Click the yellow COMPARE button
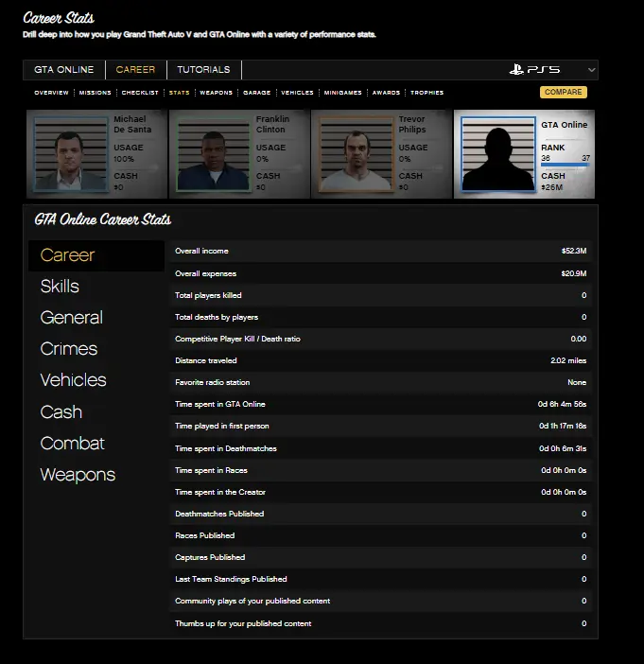This screenshot has width=644, height=664. pos(563,92)
